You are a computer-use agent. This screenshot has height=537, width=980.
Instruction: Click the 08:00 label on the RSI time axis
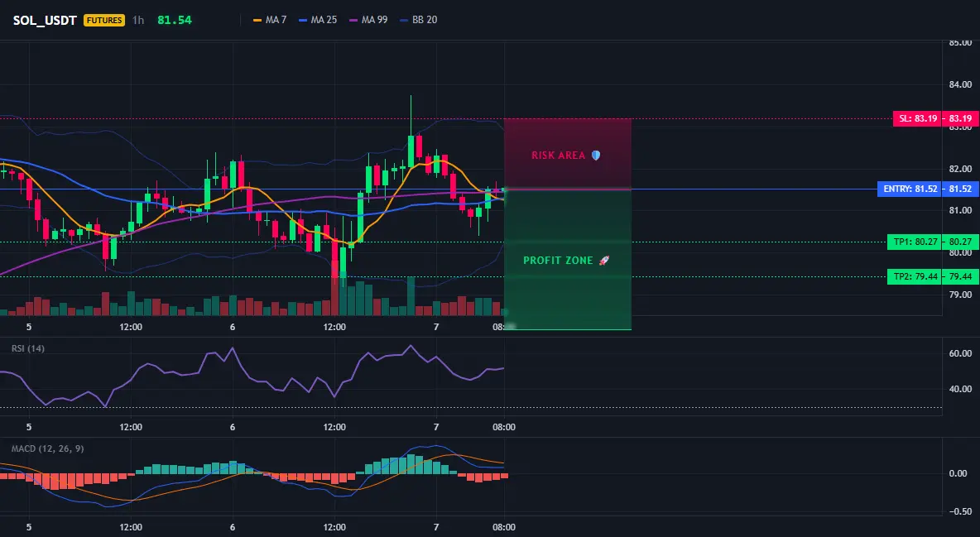click(504, 427)
